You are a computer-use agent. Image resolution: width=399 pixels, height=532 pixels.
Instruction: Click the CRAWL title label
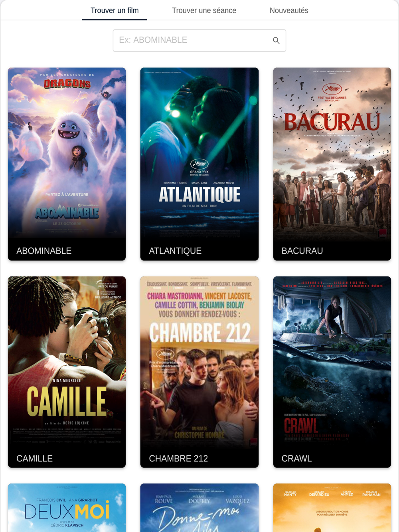pos(296,459)
